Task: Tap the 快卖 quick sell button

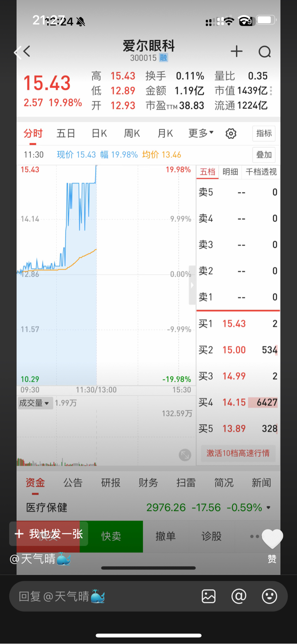Action: pyautogui.click(x=111, y=536)
